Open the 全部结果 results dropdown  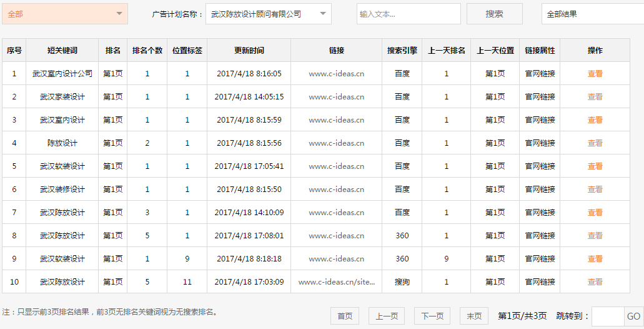point(592,14)
